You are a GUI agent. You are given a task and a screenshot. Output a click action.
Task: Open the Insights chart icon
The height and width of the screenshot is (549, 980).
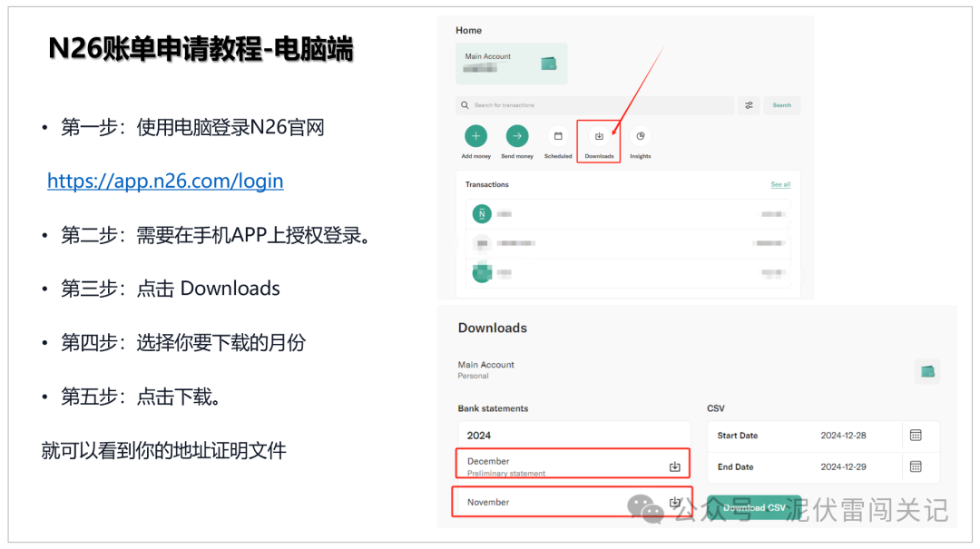[640, 136]
